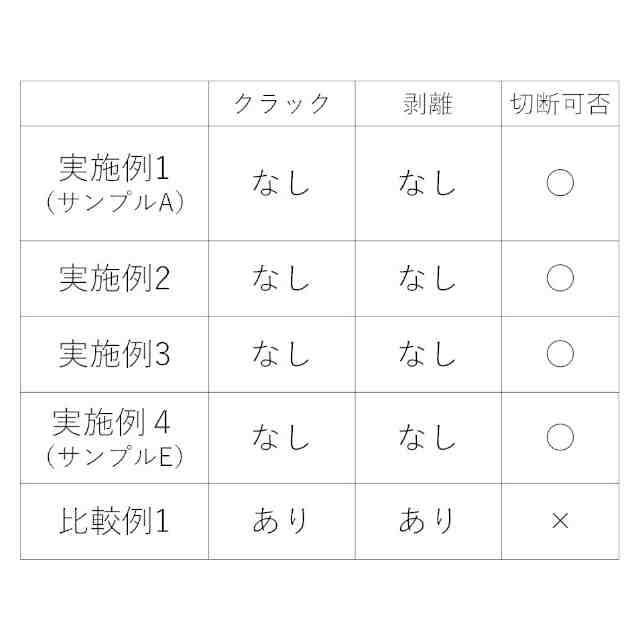
Task: Click クラック cell for 実施例1 showing なし
Action: (281, 183)
